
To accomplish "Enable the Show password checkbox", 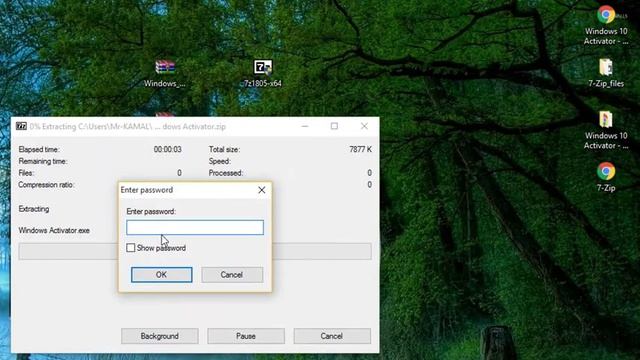I will 131,248.
